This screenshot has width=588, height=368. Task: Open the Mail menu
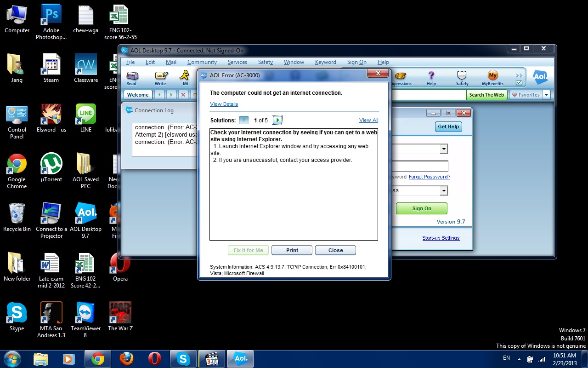(171, 62)
